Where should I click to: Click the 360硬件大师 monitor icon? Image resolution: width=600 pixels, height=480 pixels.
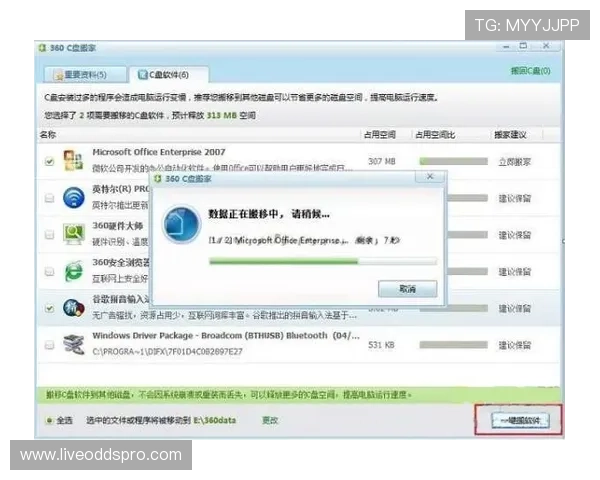pyautogui.click(x=73, y=234)
